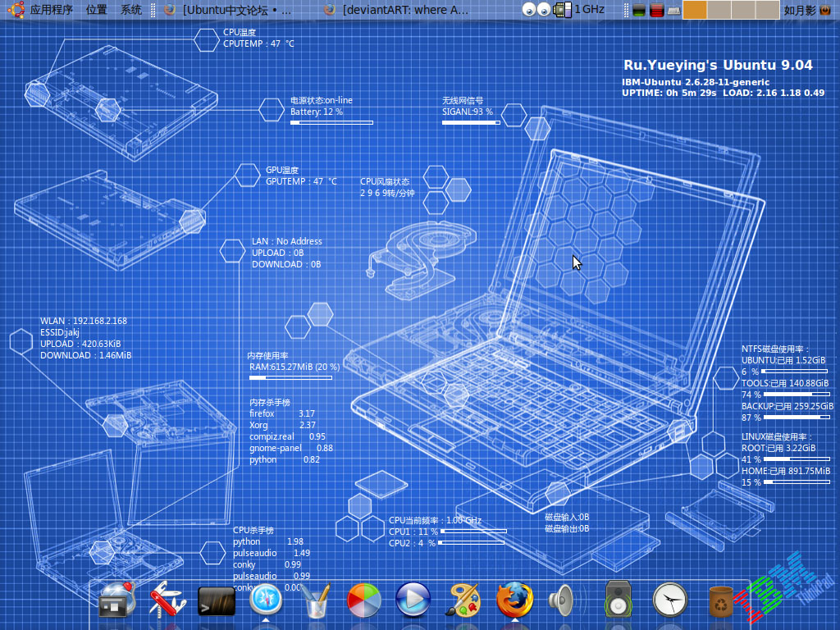Screen dimensions: 840x630
Task: Open the 位置 menu
Action: [x=97, y=10]
